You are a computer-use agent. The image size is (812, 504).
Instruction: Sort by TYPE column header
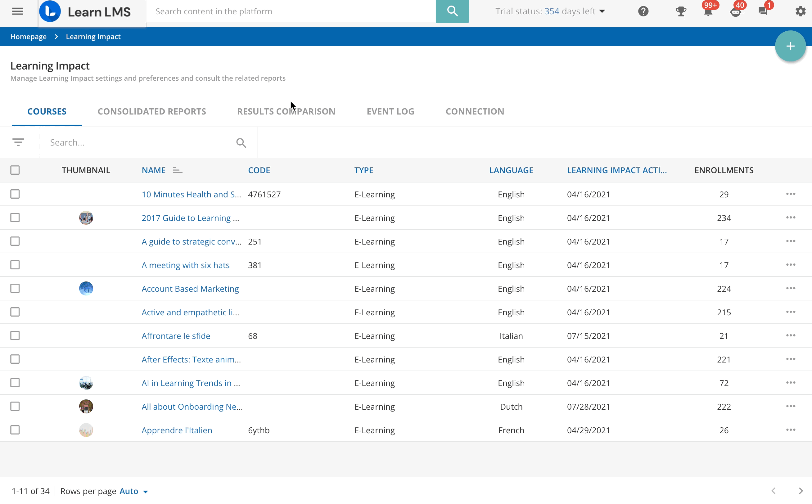pyautogui.click(x=364, y=170)
